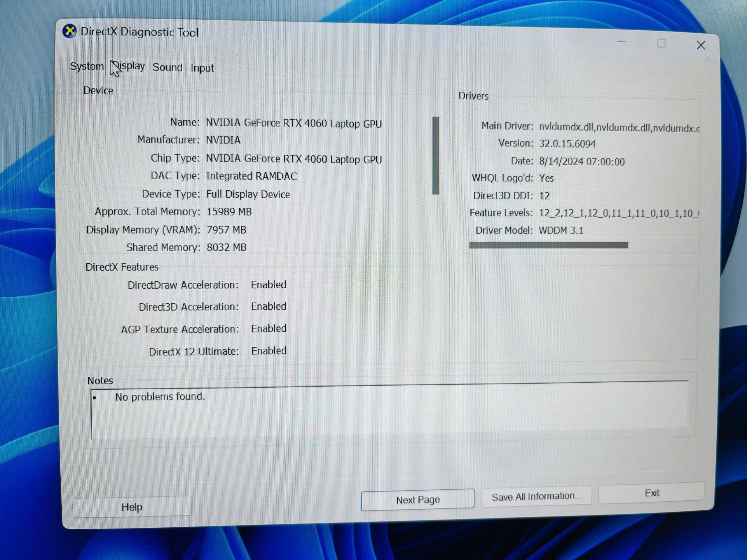Click the 'Shared Memory:' label
The height and width of the screenshot is (560, 747).
pos(163,247)
